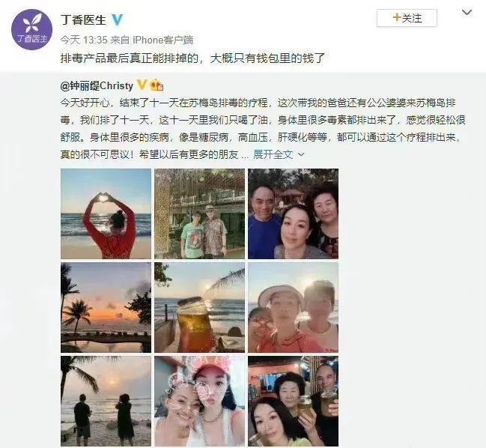Open the three-person selfie with blue shirt
This screenshot has width=486, height=448.
[x=294, y=214]
